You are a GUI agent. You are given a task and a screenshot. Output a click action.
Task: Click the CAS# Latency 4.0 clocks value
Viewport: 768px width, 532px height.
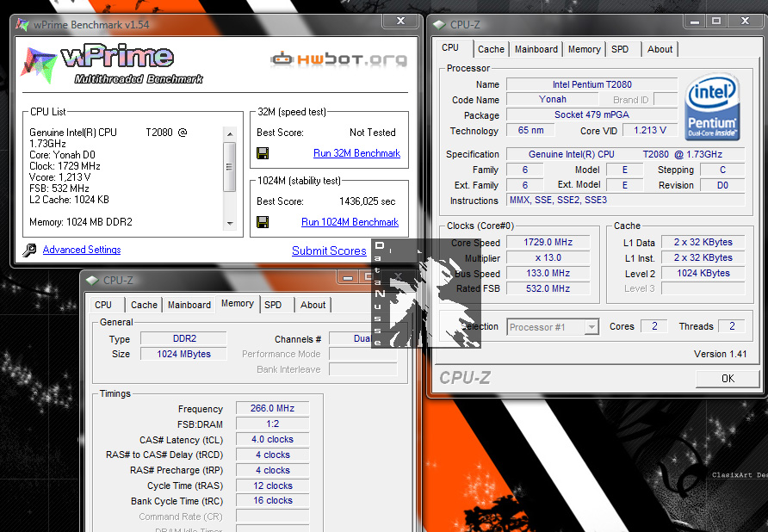[x=272, y=439]
